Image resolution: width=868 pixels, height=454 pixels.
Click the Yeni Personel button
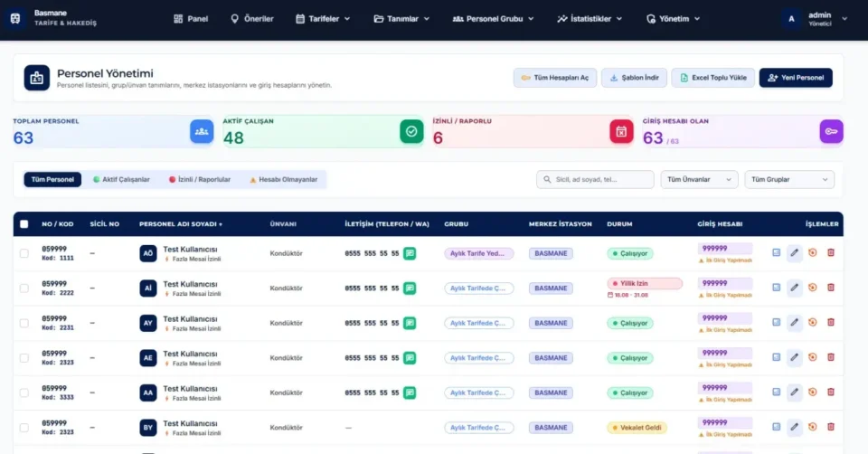coord(796,78)
